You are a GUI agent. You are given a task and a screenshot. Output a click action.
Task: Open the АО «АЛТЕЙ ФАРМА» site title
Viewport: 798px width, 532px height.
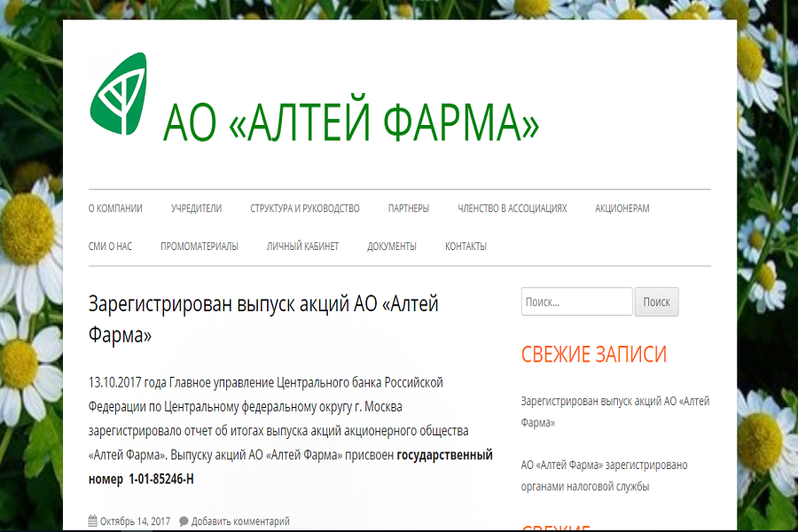point(350,123)
